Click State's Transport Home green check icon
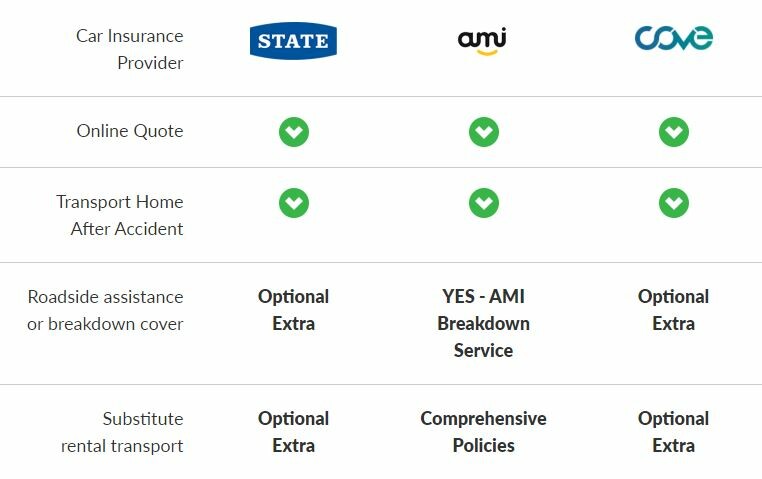The width and height of the screenshot is (762, 479). point(293,203)
